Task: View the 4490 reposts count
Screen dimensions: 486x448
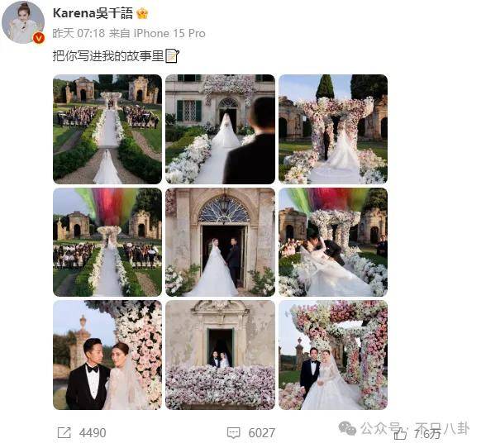Action: (x=93, y=433)
